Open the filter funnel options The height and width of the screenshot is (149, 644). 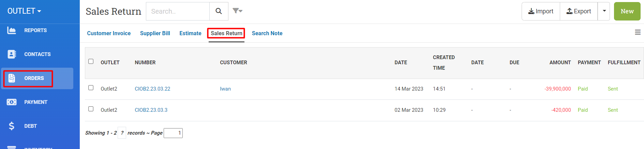click(x=237, y=11)
